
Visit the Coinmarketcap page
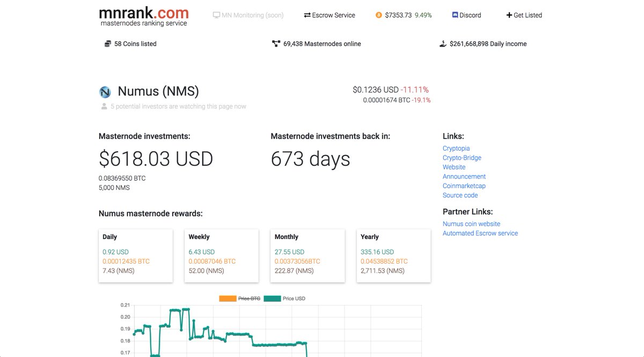[464, 185]
